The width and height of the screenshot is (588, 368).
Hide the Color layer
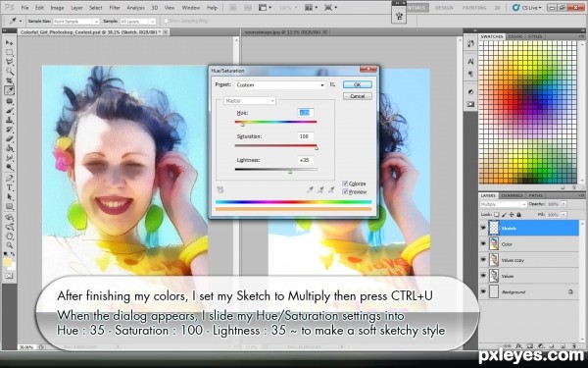tap(483, 244)
